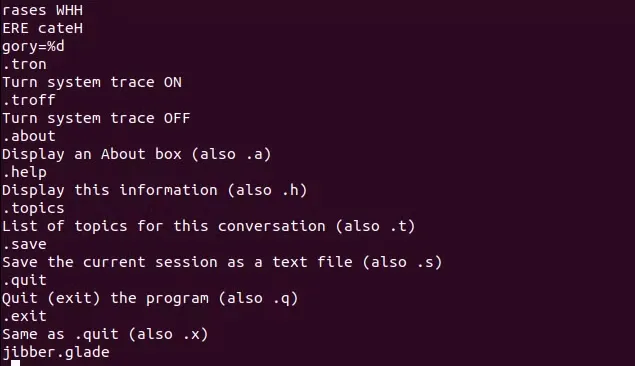Click "Quit (exit) the program" line
Viewport: 635px width, 366px height.
tap(150, 298)
